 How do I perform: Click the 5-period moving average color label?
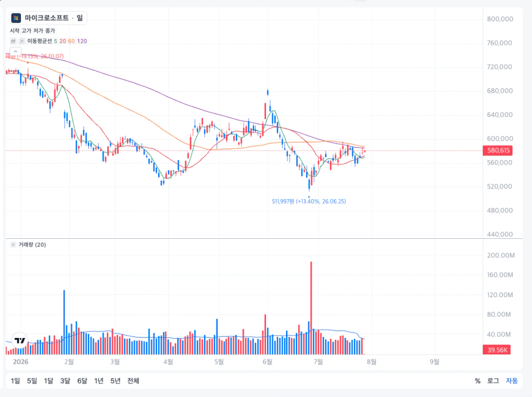pos(55,41)
